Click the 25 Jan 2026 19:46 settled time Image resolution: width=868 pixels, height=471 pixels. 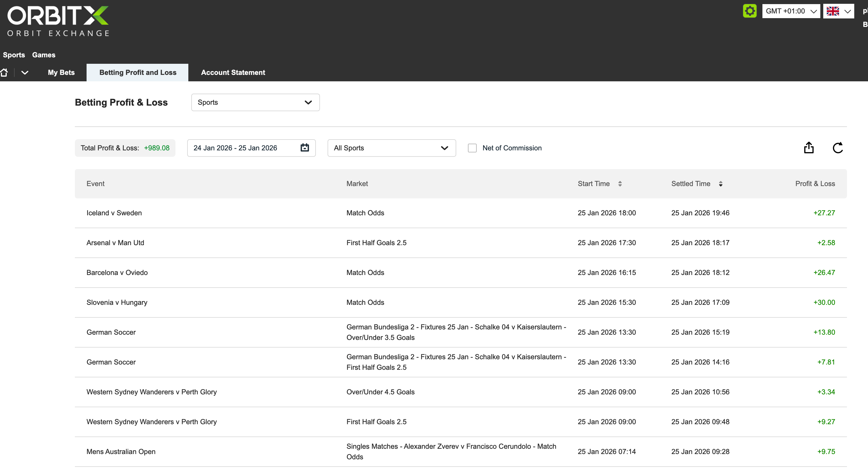(x=700, y=213)
